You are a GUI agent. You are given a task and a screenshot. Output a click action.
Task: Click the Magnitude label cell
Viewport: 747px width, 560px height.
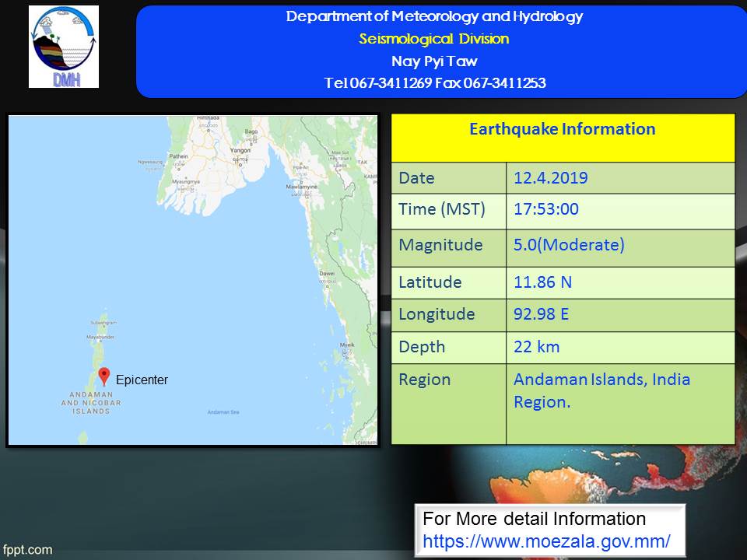pos(449,248)
